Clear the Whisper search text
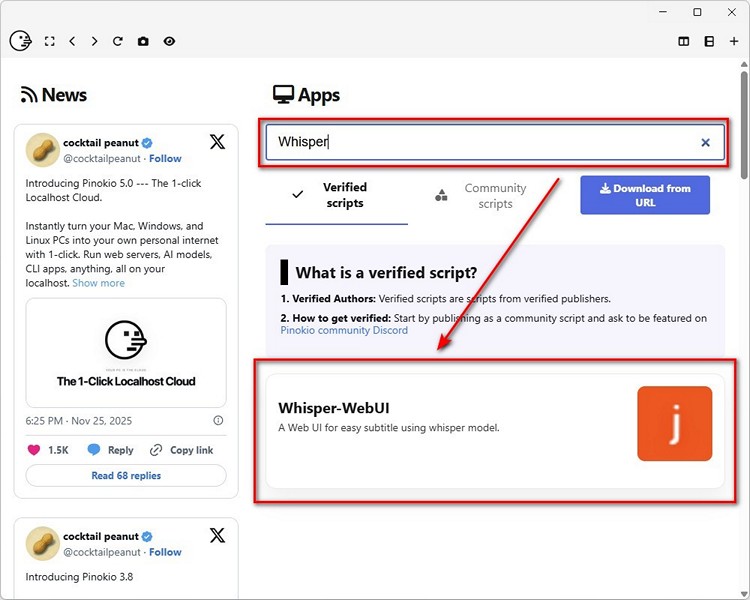 point(705,143)
